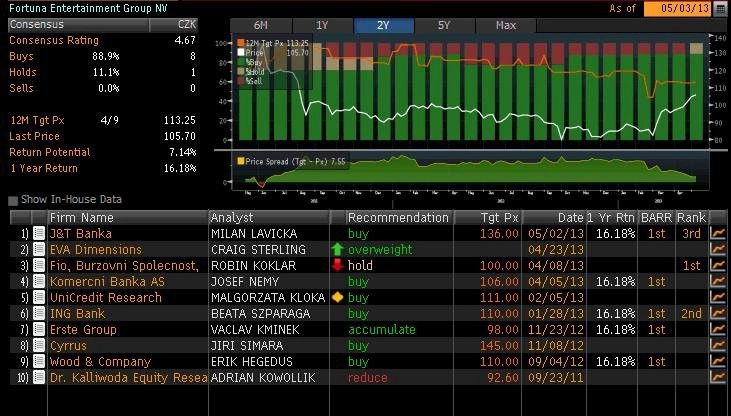Click the reduce recommendation for Dr. Kalliwoda

tap(367, 377)
